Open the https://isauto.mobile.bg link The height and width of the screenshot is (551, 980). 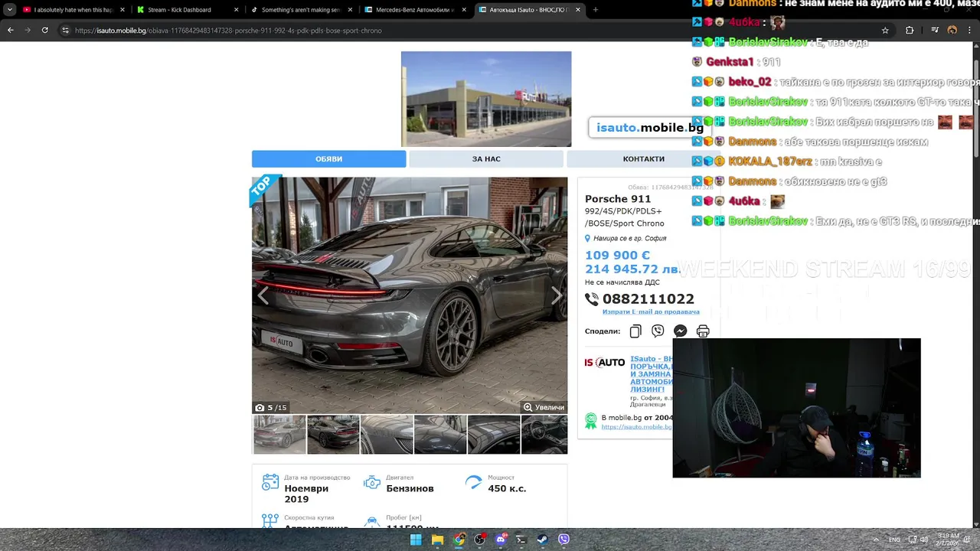(x=636, y=427)
